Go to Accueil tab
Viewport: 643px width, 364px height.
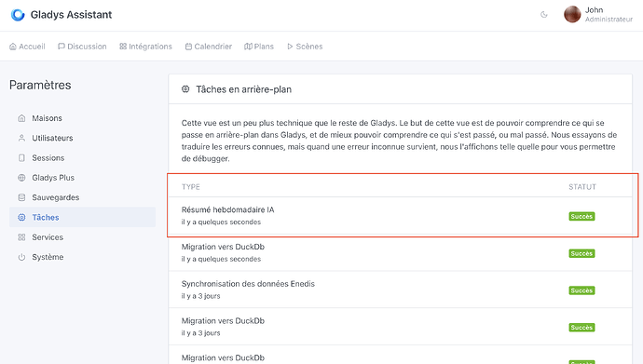[x=27, y=47]
